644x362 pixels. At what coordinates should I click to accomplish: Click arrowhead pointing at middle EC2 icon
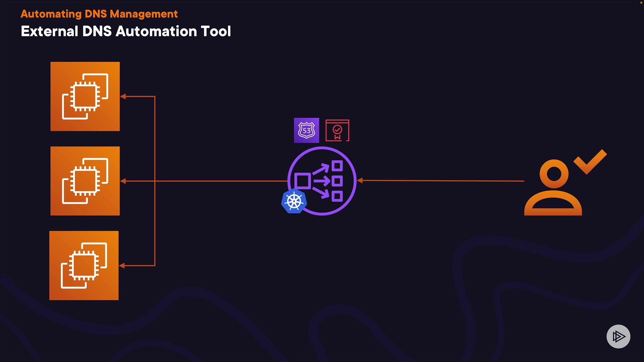123,181
